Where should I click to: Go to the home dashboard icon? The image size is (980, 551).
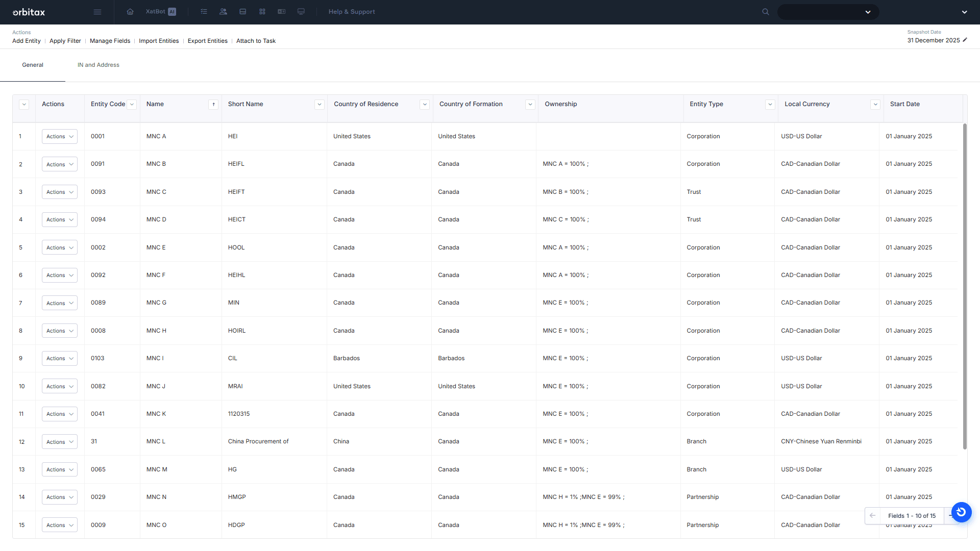pyautogui.click(x=130, y=12)
